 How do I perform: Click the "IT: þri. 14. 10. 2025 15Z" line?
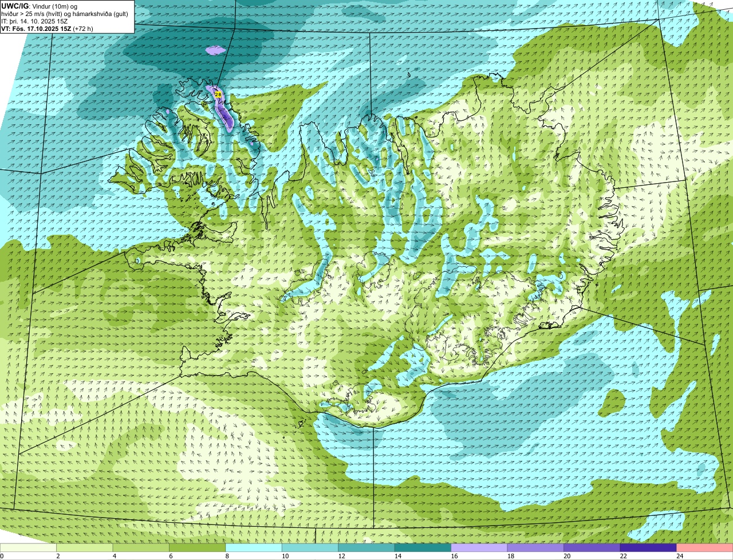coord(35,21)
